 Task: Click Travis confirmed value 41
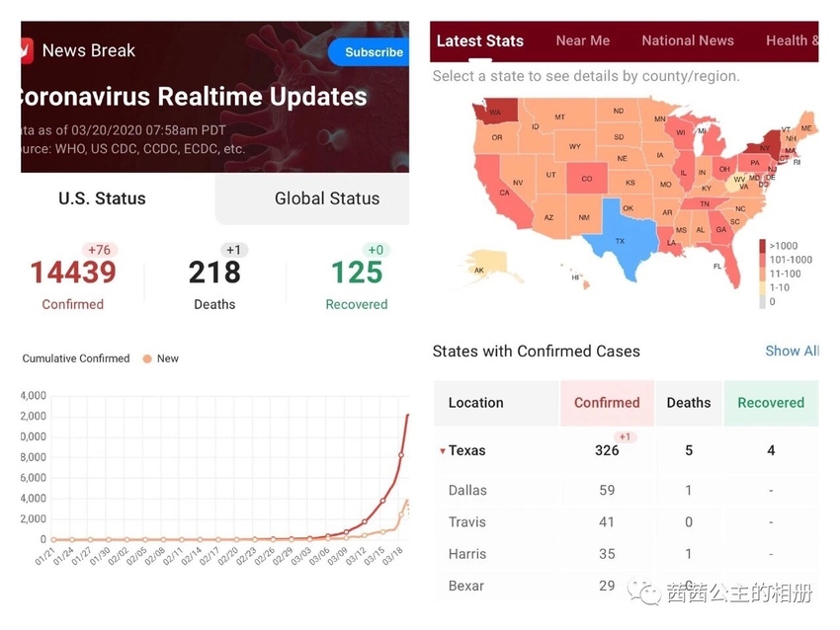pyautogui.click(x=607, y=522)
